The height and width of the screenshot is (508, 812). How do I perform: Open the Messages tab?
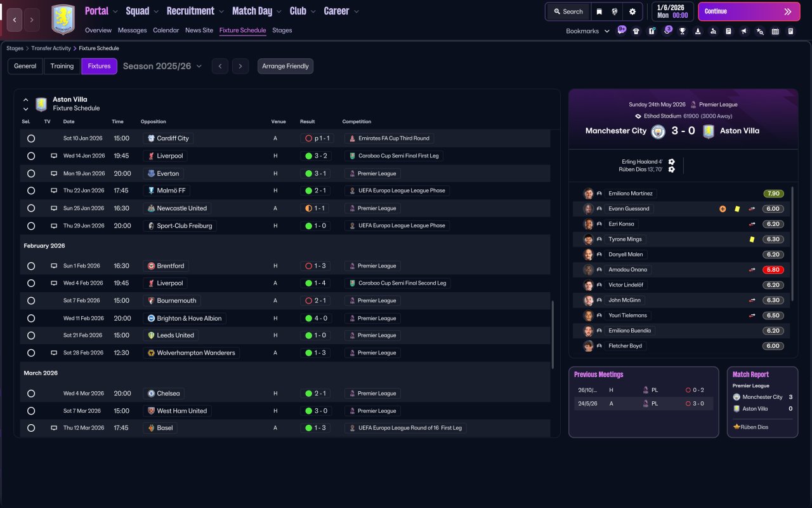[132, 30]
